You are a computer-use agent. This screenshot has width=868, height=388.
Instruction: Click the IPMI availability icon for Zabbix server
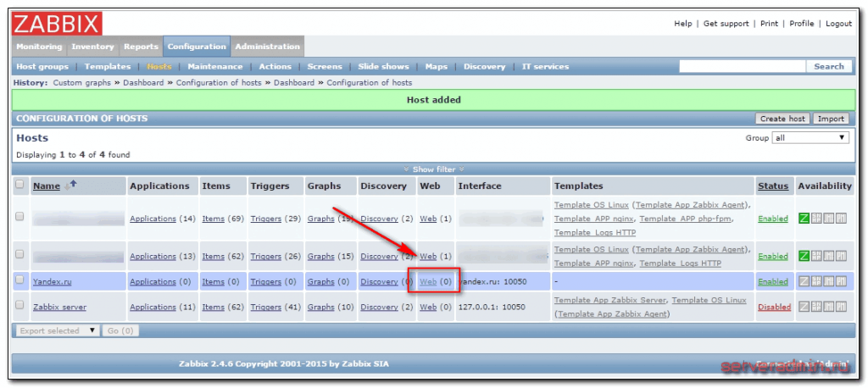[x=841, y=307]
